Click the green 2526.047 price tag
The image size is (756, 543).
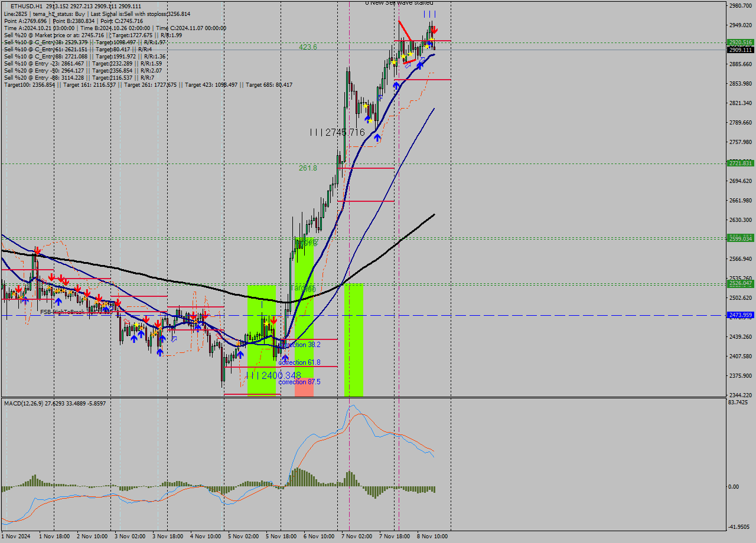[x=741, y=284]
